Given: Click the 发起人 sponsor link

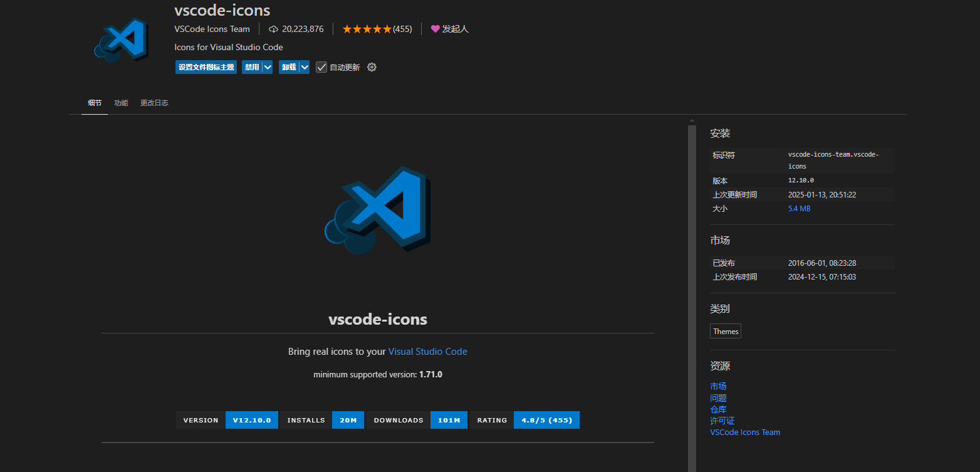Looking at the screenshot, I should tap(455, 29).
